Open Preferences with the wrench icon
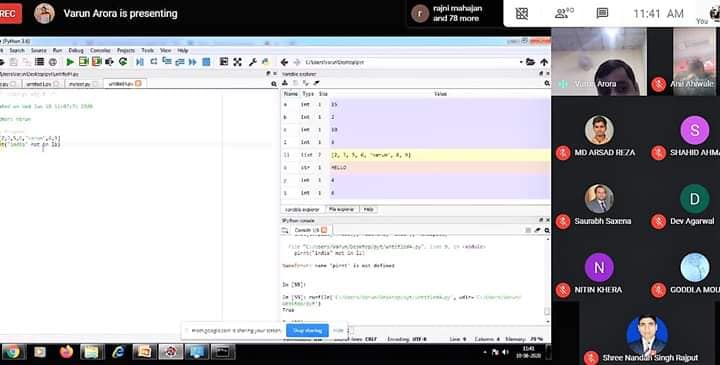Viewport: 720px width, 365px height. pyautogui.click(x=253, y=62)
